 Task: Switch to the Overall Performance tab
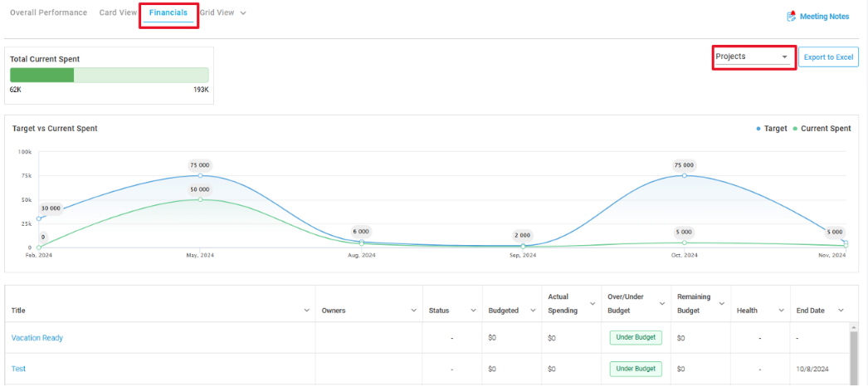49,12
